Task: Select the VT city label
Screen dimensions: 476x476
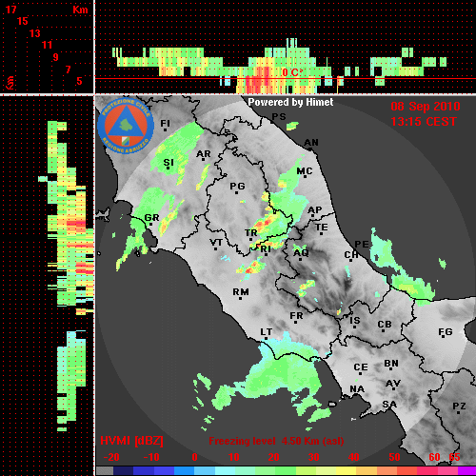Action: pos(216,243)
